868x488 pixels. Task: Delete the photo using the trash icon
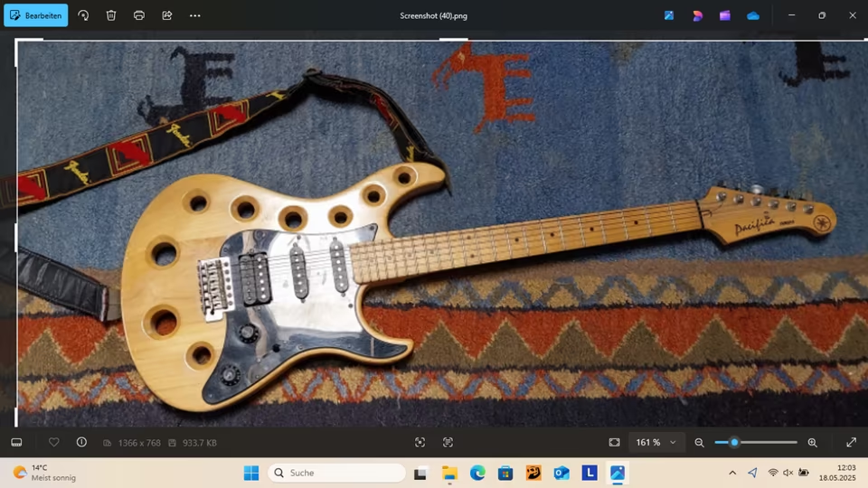(x=111, y=15)
